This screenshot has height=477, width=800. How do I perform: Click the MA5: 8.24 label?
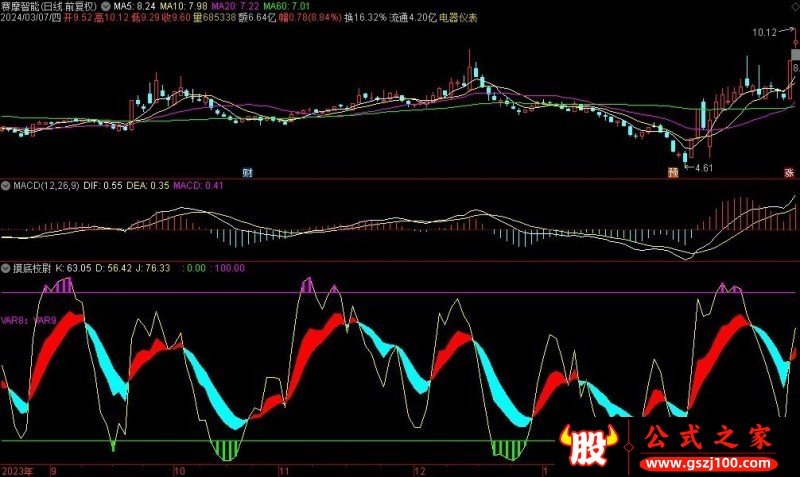pos(135,7)
